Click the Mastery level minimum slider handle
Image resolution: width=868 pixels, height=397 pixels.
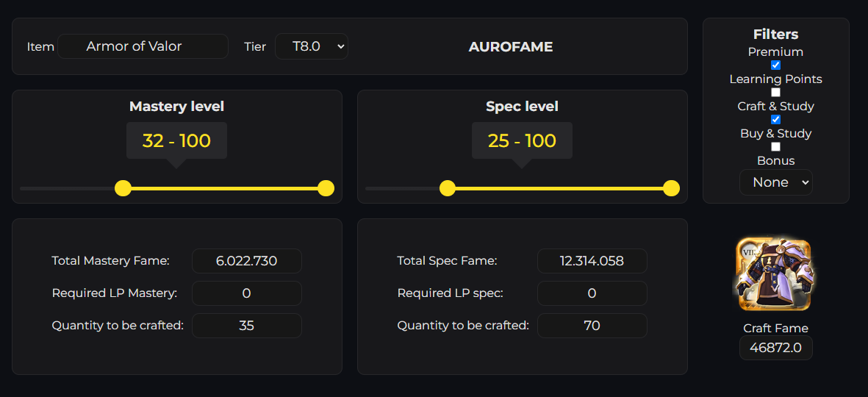pos(123,188)
